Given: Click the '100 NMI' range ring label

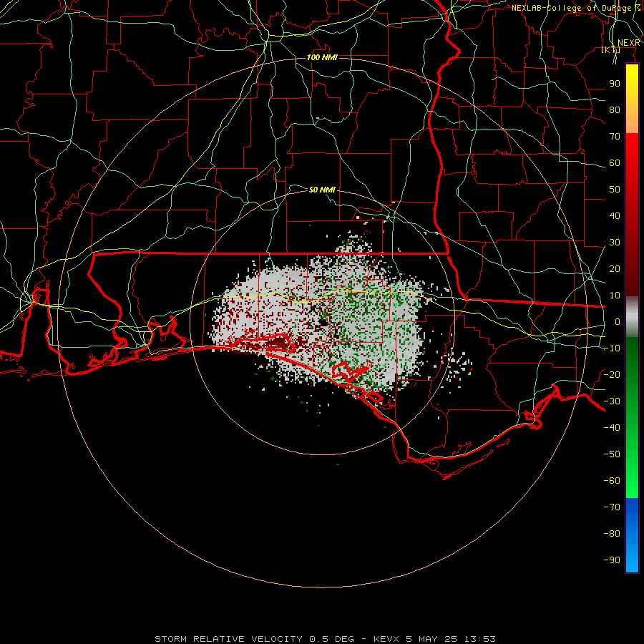Looking at the screenshot, I should coord(322,57).
